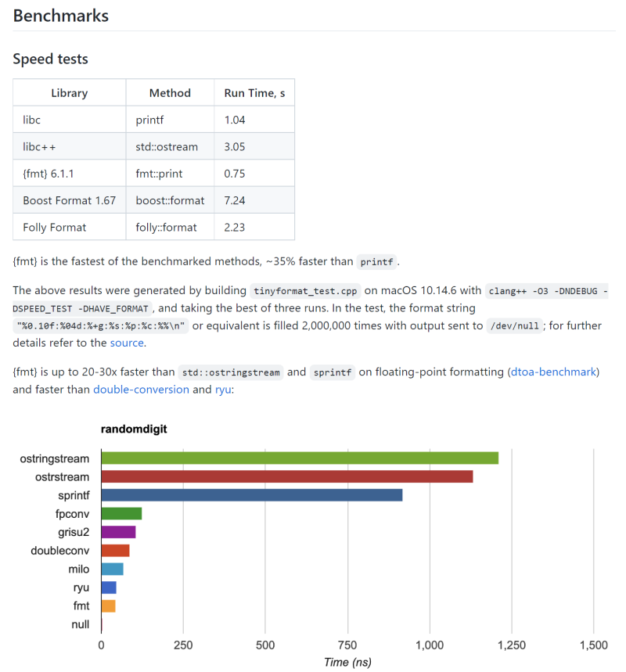Click the Run Time, s column header
This screenshot has height=672, width=626.
[254, 93]
